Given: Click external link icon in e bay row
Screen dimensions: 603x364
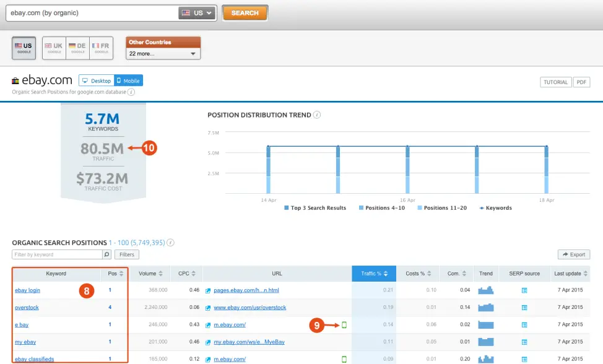Looking at the screenshot, I should click(208, 325).
